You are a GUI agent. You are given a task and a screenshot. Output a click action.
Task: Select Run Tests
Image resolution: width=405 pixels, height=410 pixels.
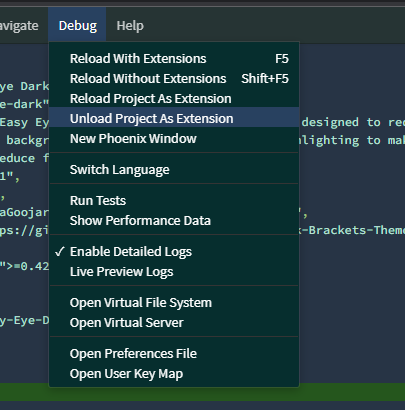(174, 201)
